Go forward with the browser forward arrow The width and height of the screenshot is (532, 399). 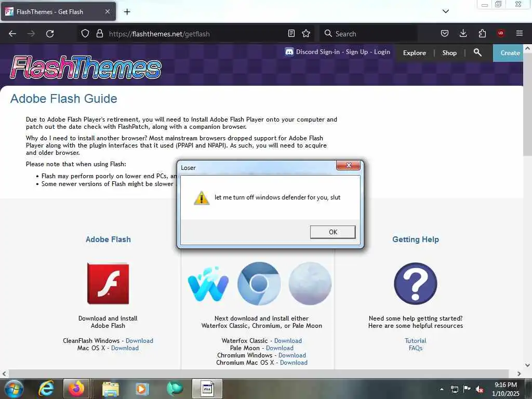31,34
